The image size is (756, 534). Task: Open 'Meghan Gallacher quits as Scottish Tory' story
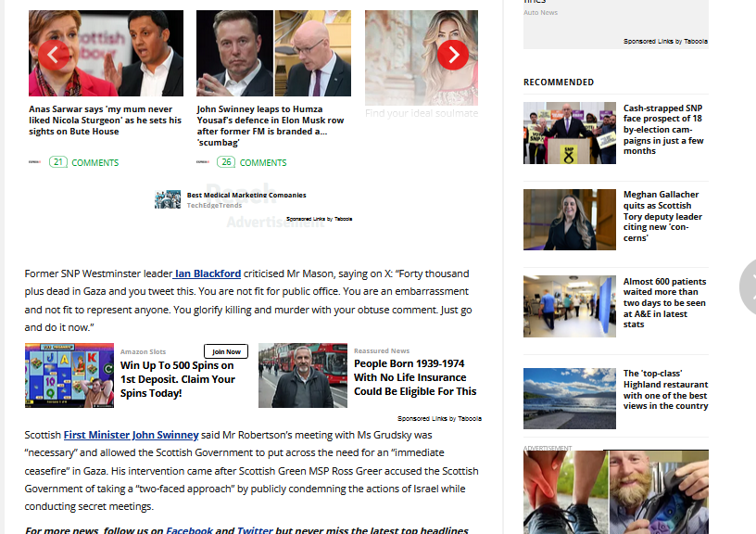click(x=662, y=216)
